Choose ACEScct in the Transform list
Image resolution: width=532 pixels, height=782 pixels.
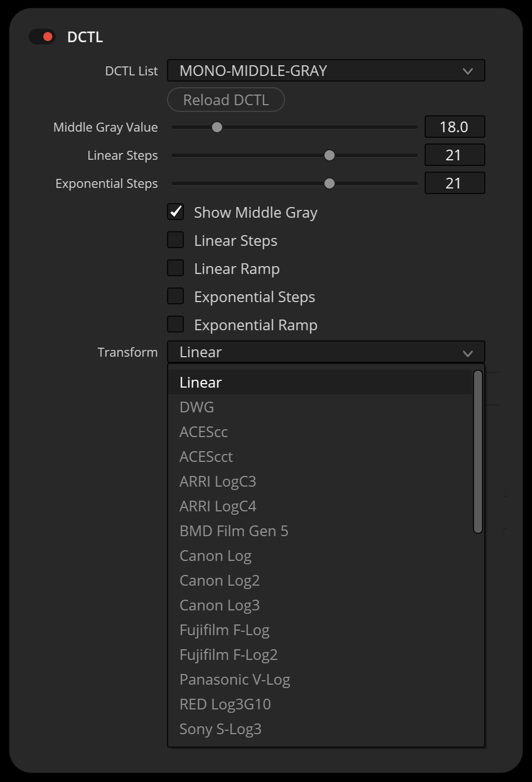pos(206,457)
